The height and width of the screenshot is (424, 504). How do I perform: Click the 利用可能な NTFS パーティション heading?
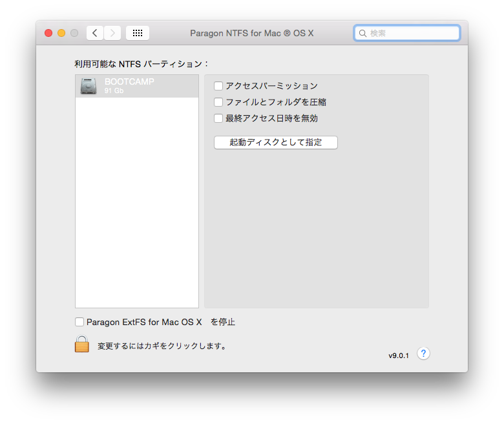click(x=141, y=64)
